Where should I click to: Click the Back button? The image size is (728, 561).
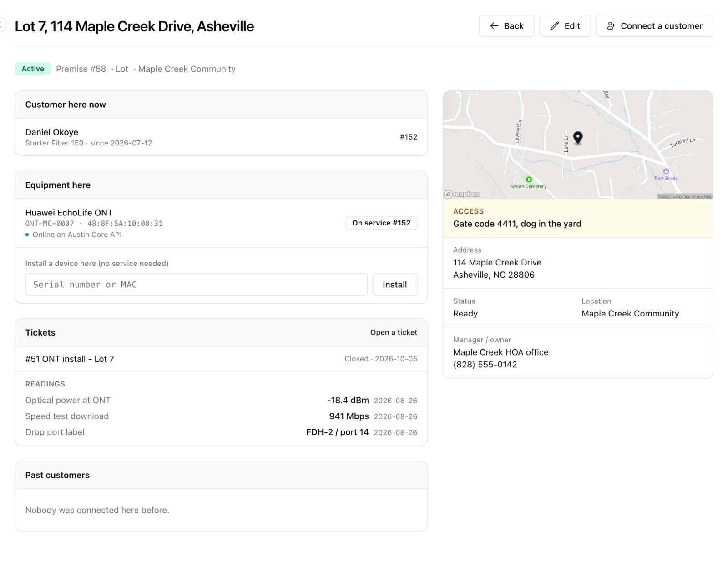(x=506, y=26)
